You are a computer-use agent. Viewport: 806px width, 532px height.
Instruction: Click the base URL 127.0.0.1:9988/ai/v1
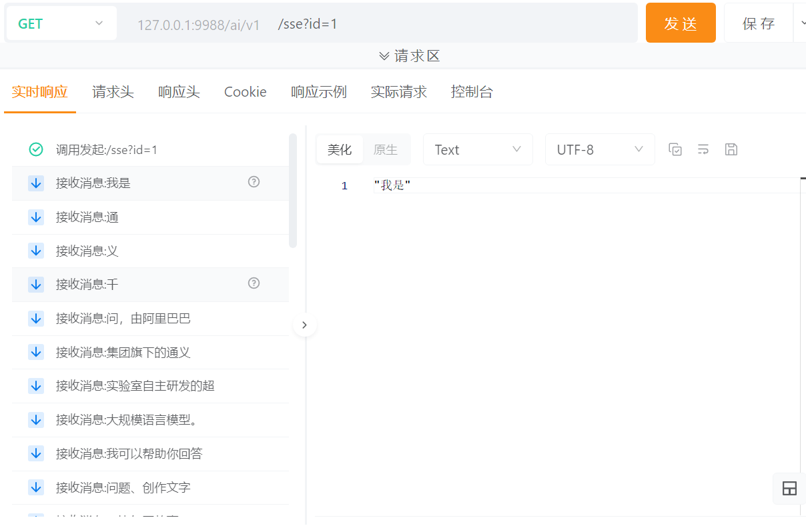199,25
